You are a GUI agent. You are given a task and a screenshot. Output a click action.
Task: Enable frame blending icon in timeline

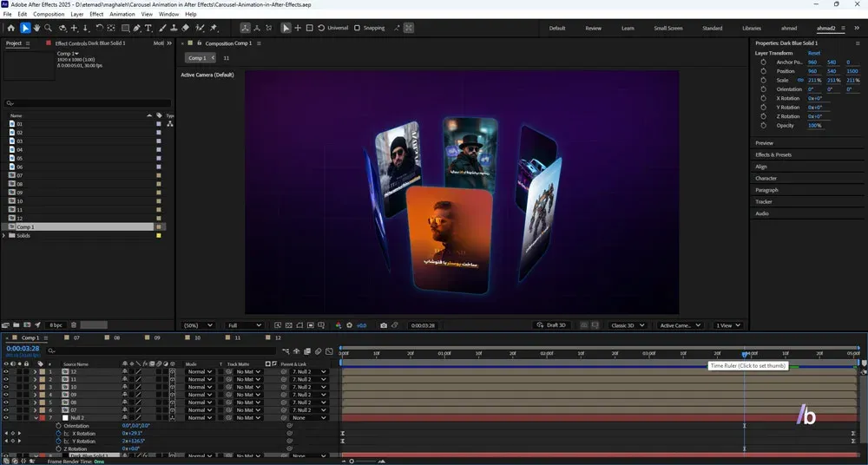(x=307, y=351)
